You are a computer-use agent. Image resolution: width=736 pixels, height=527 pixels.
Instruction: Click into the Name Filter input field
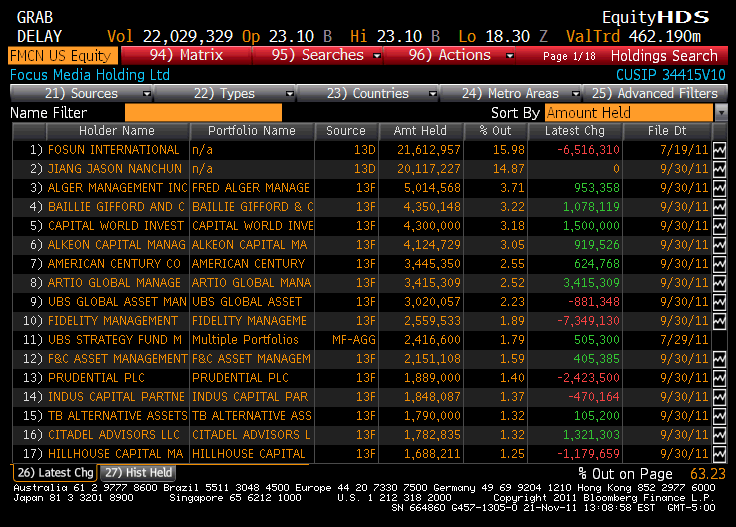pyautogui.click(x=203, y=113)
